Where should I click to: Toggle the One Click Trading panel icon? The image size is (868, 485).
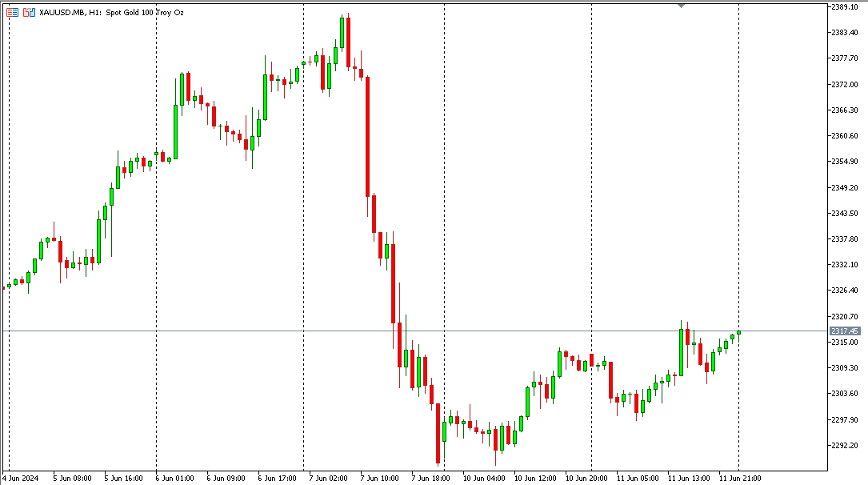[30, 12]
